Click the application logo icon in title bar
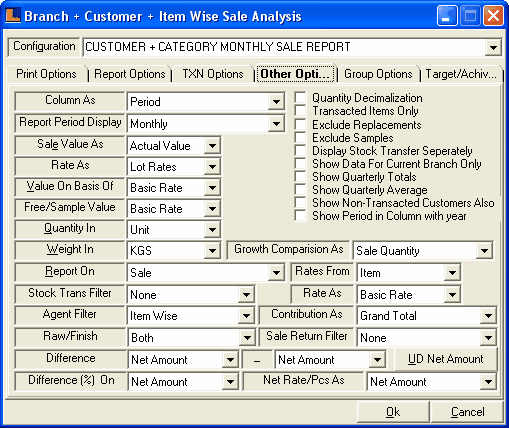The width and height of the screenshot is (509, 428). click(13, 16)
